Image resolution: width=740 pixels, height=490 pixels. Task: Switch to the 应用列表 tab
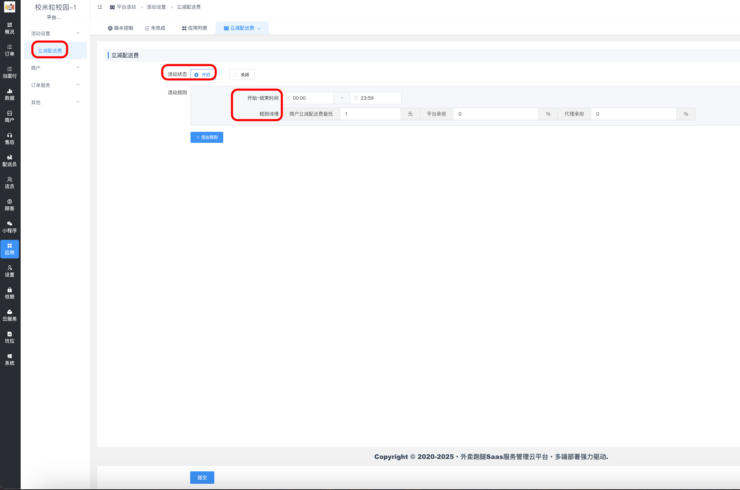point(195,28)
